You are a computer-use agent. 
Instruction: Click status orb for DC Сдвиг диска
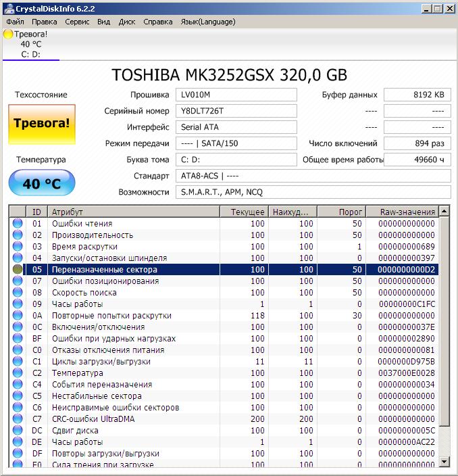pyautogui.click(x=18, y=431)
